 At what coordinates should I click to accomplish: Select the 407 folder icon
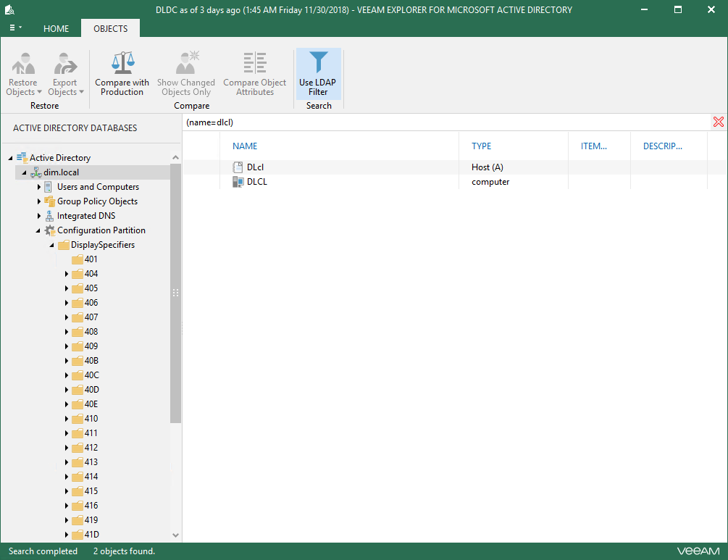[78, 317]
